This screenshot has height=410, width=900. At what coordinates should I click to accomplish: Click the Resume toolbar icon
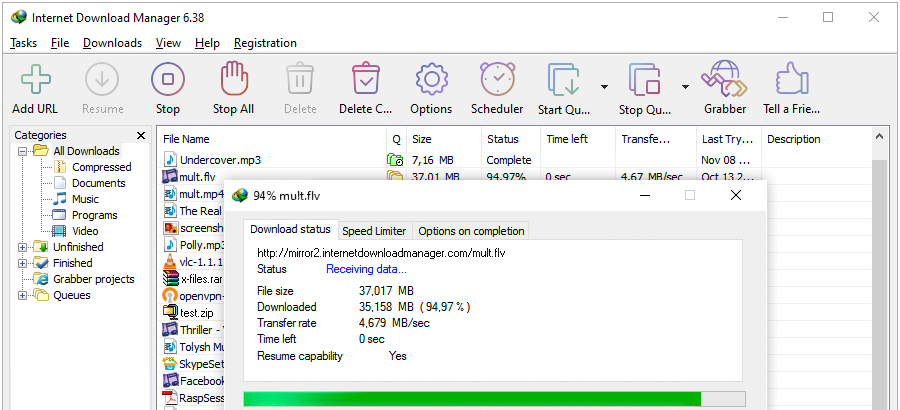point(102,79)
